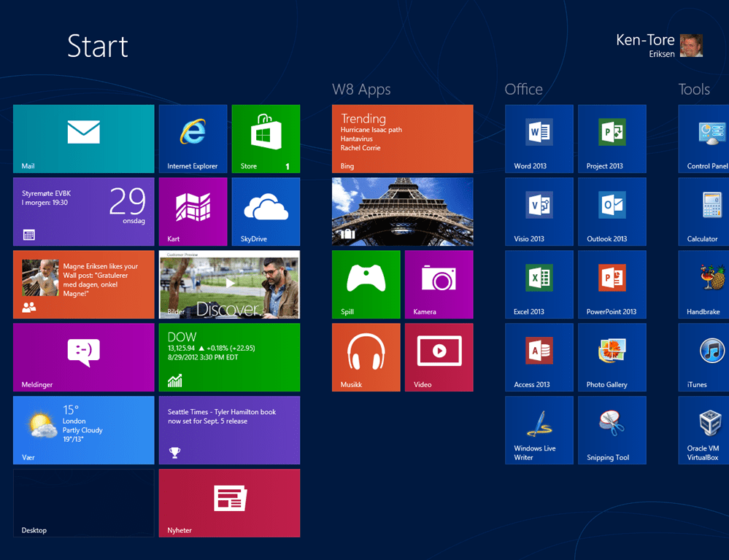
Task: Open the Kart maps tile
Action: tap(193, 211)
